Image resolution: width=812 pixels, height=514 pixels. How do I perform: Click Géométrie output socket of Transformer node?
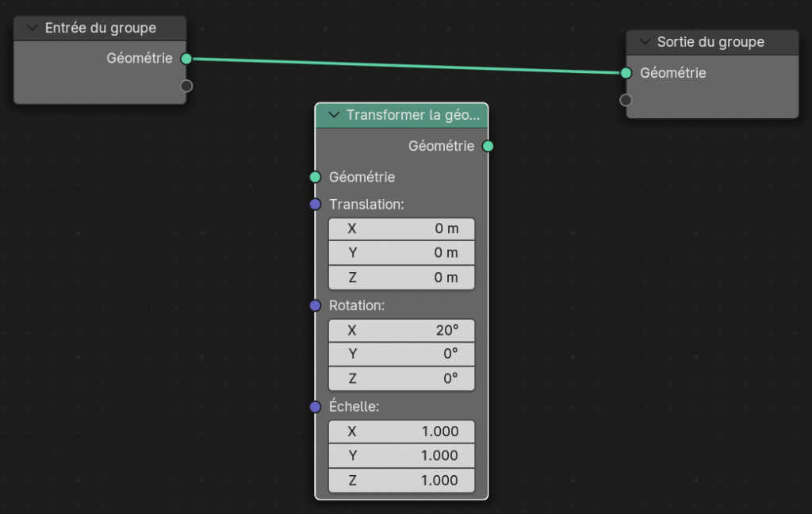click(x=488, y=146)
